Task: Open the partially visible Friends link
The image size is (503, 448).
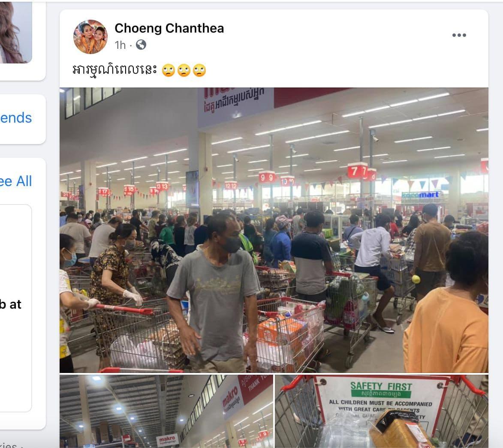Action: [16, 118]
